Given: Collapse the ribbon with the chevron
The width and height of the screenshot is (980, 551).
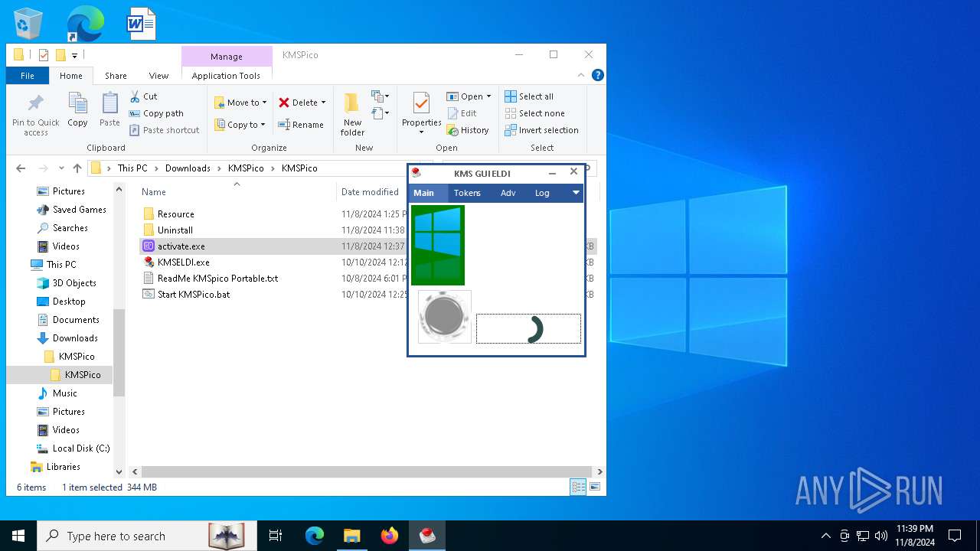Looking at the screenshot, I should [581, 75].
